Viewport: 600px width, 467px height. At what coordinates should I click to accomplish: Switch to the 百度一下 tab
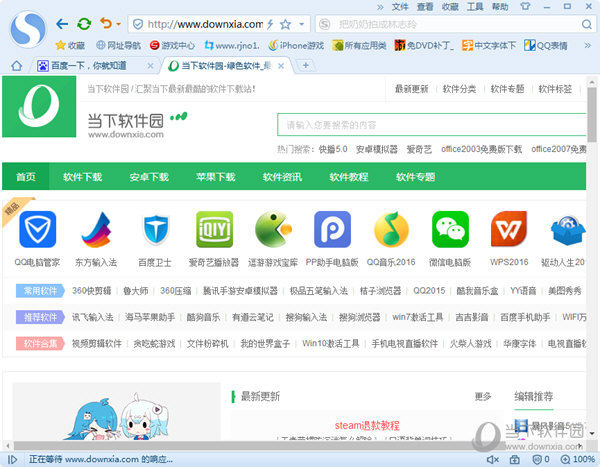coord(89,66)
